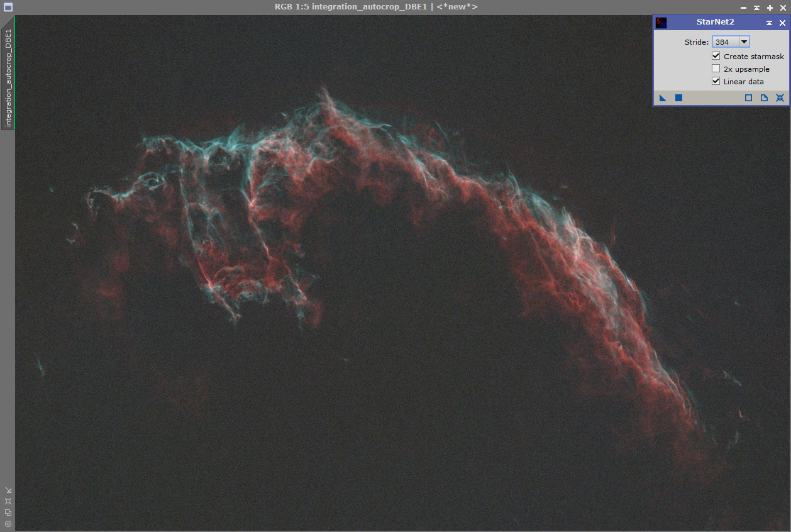
Task: Click the StarNet2 title text
Action: pos(716,22)
